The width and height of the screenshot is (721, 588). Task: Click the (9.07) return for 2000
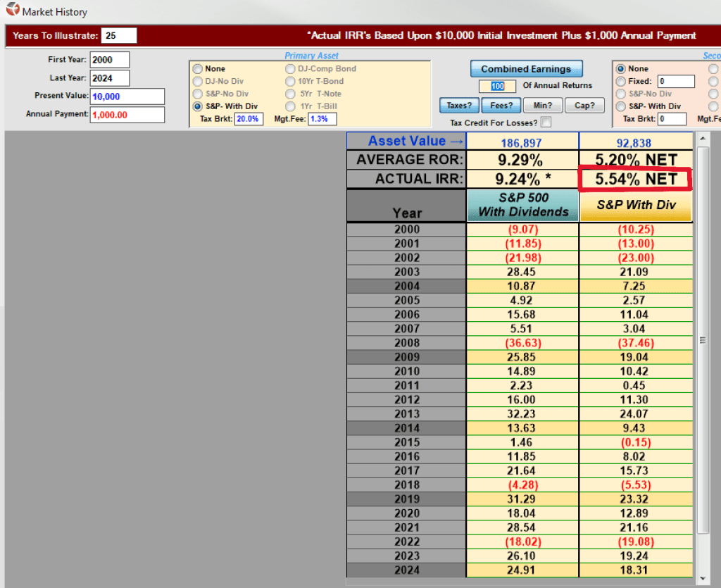pyautogui.click(x=523, y=230)
